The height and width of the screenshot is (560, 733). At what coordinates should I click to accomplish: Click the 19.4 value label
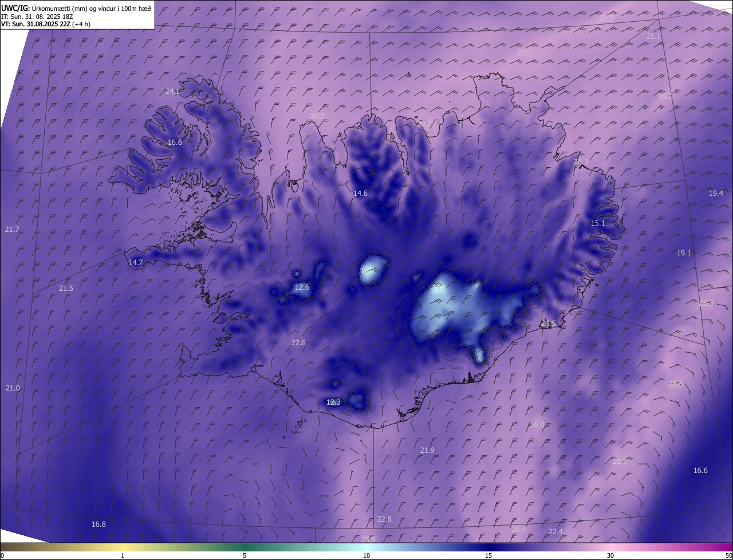point(716,194)
